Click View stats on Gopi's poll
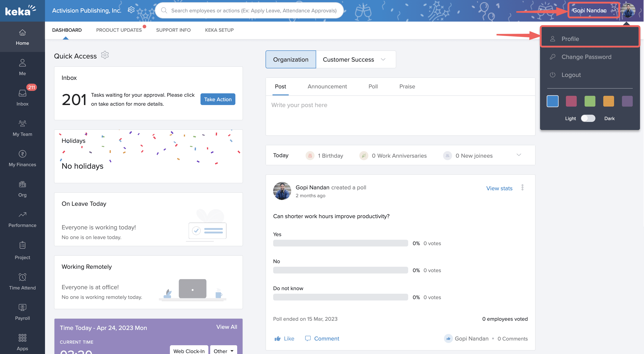 pyautogui.click(x=499, y=188)
